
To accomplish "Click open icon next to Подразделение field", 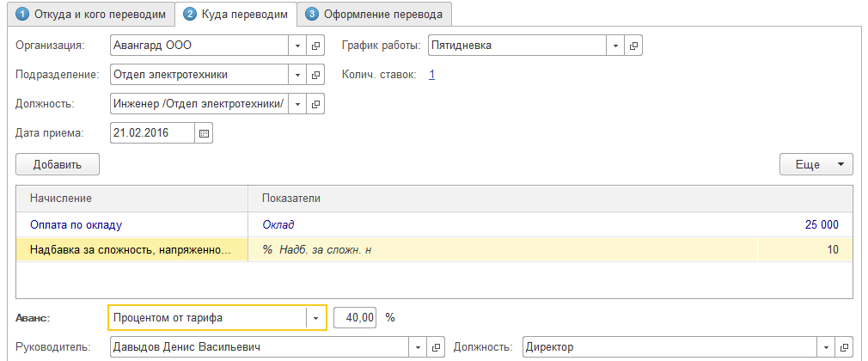I will [x=315, y=75].
